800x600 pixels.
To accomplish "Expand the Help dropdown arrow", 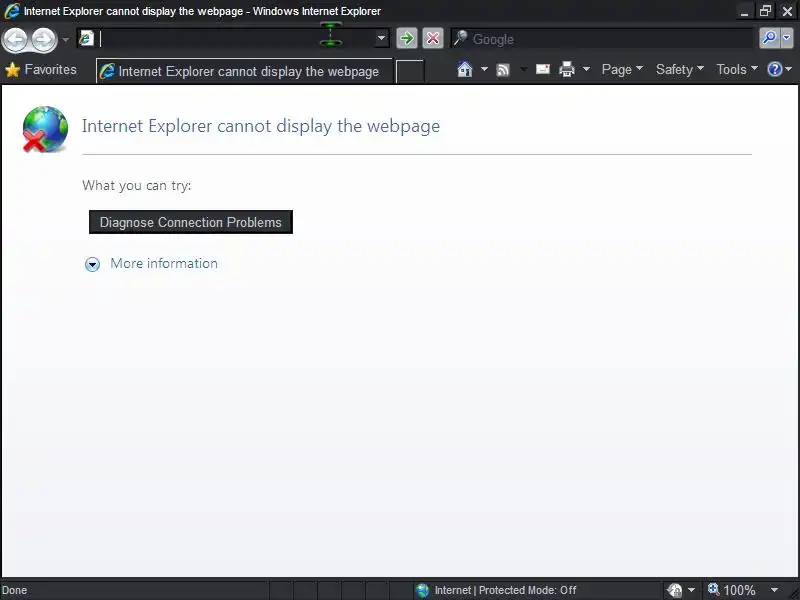I will pyautogui.click(x=789, y=69).
